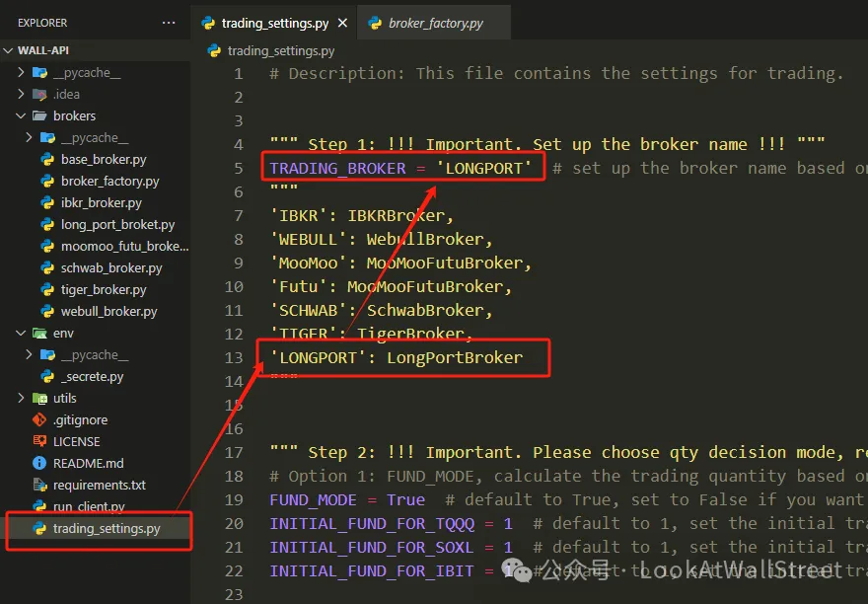Click the trading_settings.py breadcrumb

coord(280,51)
